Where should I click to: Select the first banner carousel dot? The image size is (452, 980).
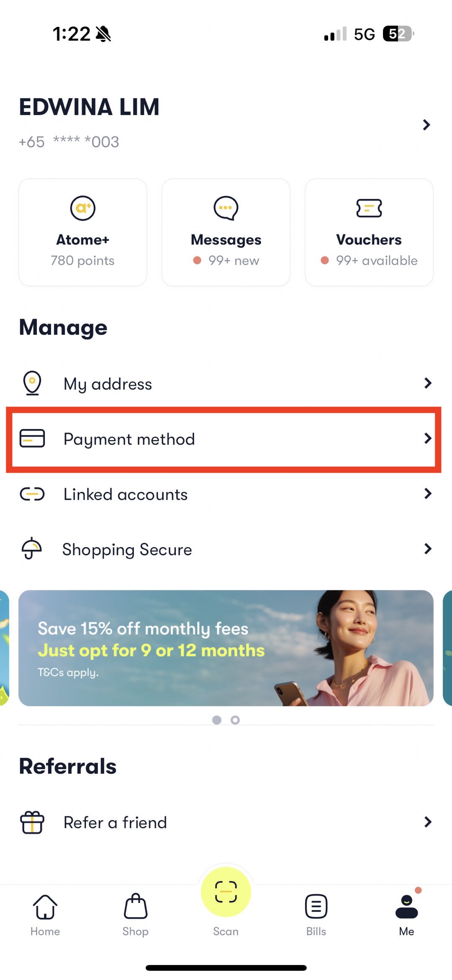coord(217,720)
